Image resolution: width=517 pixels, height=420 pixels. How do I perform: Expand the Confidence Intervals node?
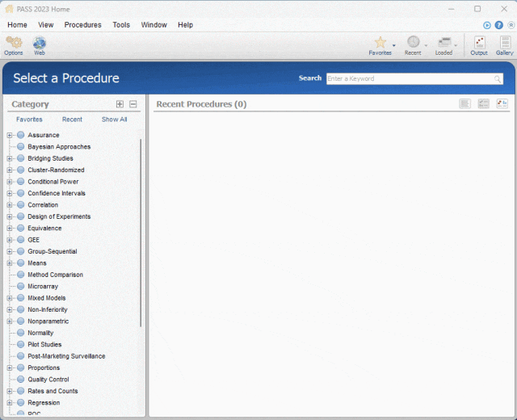tap(10, 193)
